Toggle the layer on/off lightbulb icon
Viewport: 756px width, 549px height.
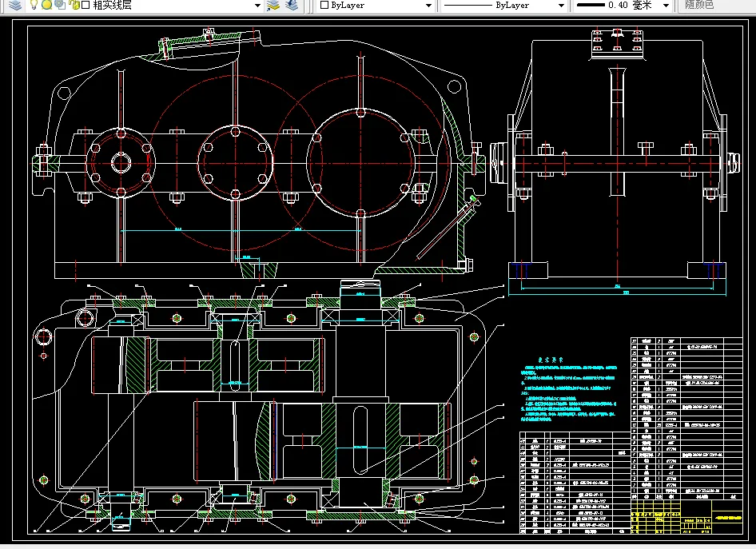[x=34, y=5]
